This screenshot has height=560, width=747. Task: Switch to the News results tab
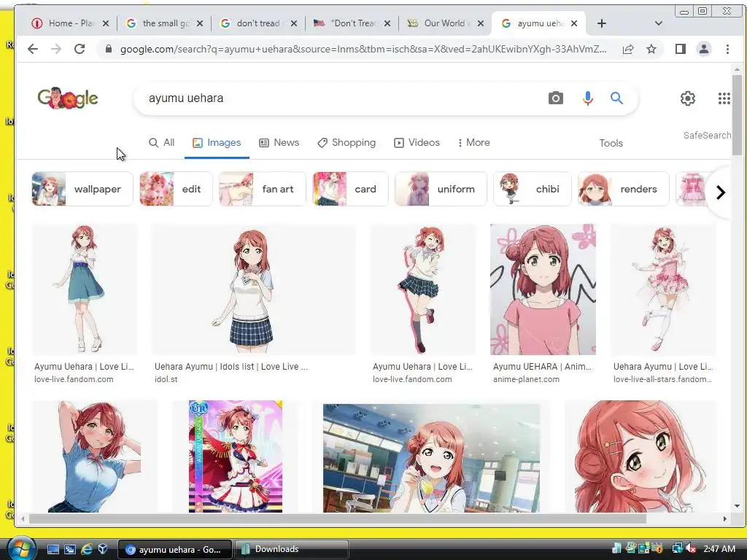pyautogui.click(x=279, y=143)
